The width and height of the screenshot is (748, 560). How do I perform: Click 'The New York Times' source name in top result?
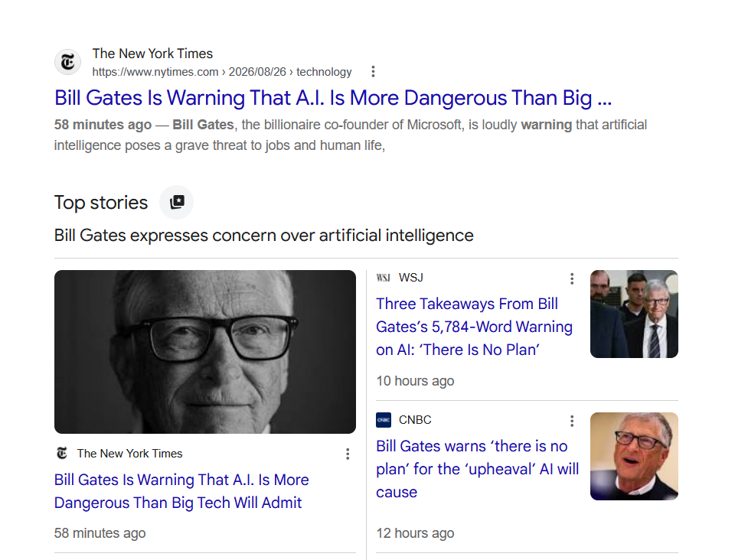[152, 54]
